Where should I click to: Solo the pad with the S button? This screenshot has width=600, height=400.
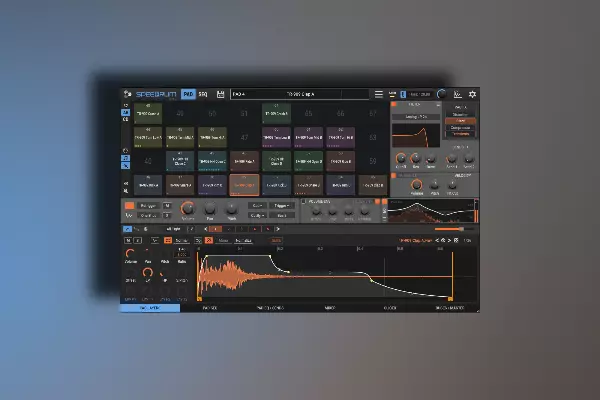tap(167, 215)
